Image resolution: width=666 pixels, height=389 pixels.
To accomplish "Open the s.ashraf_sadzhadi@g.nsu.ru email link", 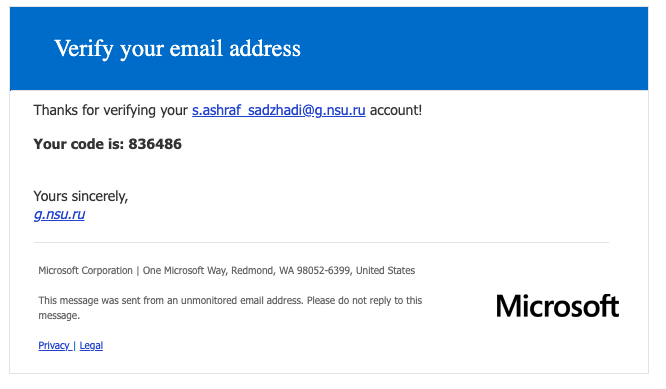I will click(279, 110).
